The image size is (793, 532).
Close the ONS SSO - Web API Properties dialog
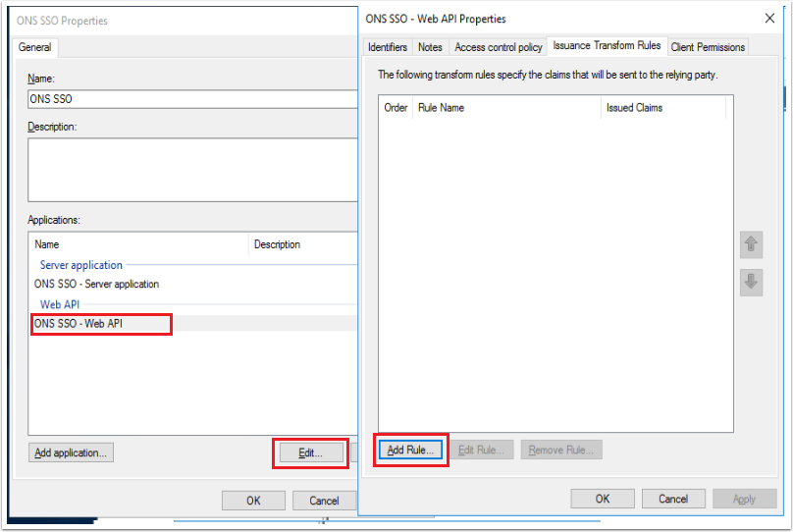769,19
